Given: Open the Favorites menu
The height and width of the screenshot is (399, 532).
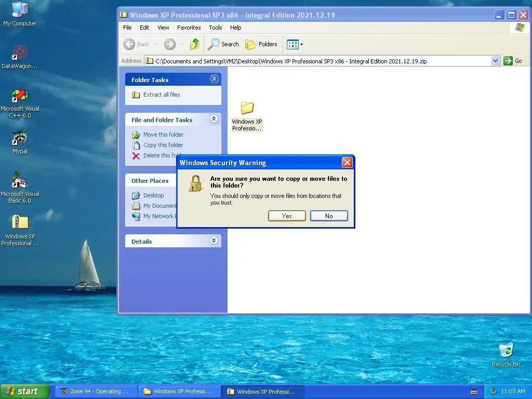Looking at the screenshot, I should coord(189,28).
